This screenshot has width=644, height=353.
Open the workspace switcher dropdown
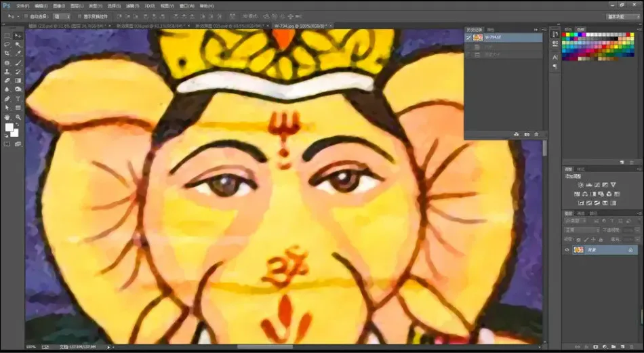tap(623, 16)
